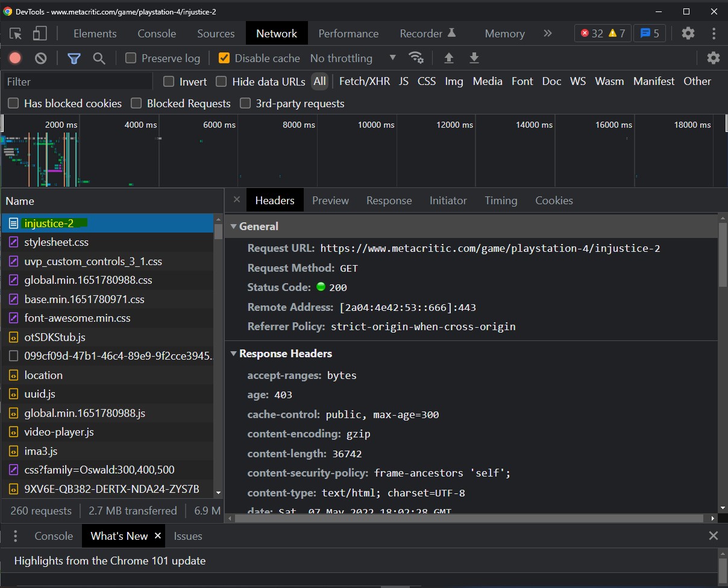
Task: Filter by Doc type
Action: [x=551, y=81]
